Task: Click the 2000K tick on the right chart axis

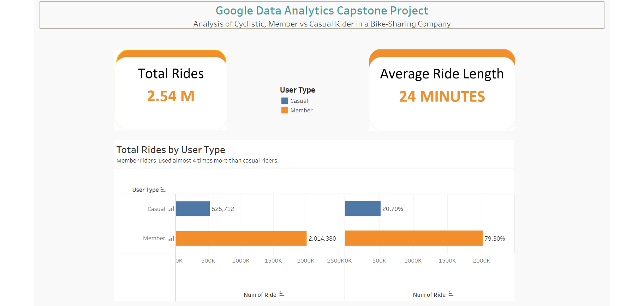Action: 482,261
